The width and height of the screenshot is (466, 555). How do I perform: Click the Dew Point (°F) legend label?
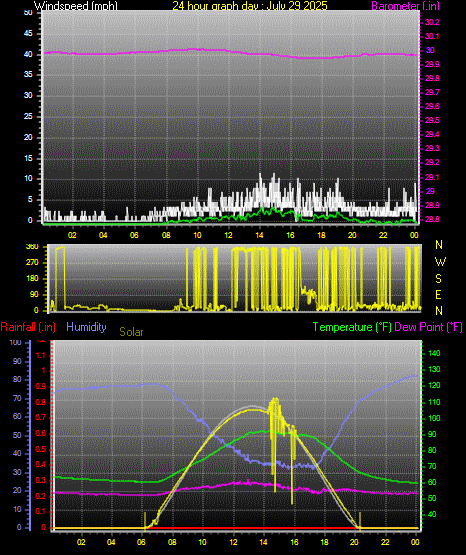(428, 327)
